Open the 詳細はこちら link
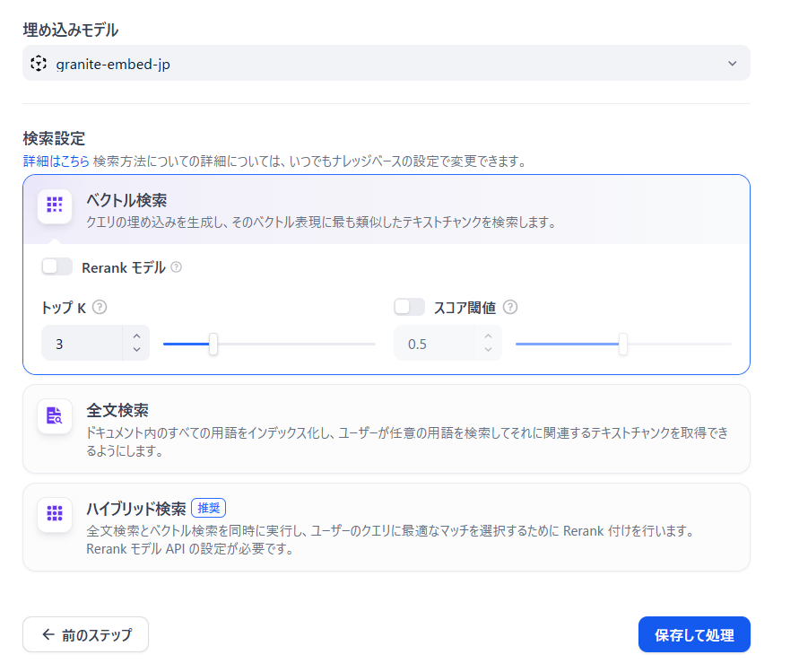 point(56,161)
